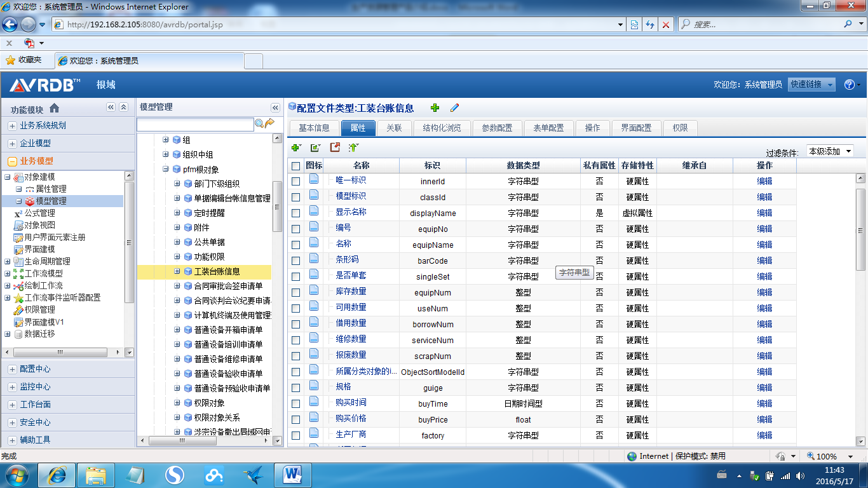
Task: Expand the 部门下级组织 tree node
Action: click(177, 184)
